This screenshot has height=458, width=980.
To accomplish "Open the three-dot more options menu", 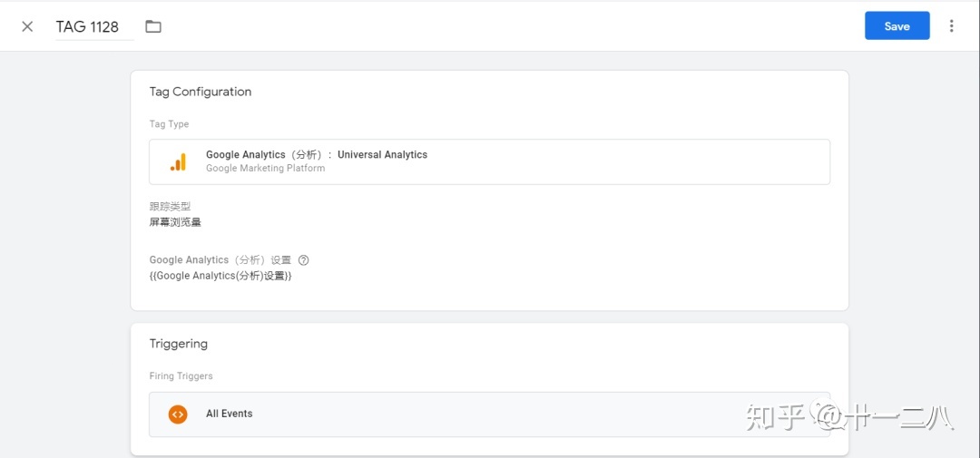I will point(951,26).
